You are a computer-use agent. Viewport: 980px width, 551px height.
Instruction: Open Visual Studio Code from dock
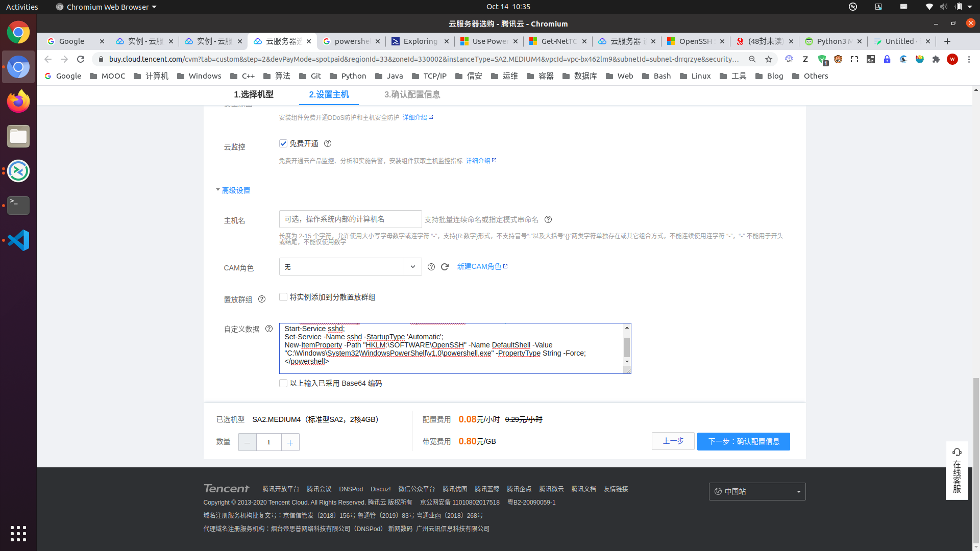pyautogui.click(x=18, y=240)
